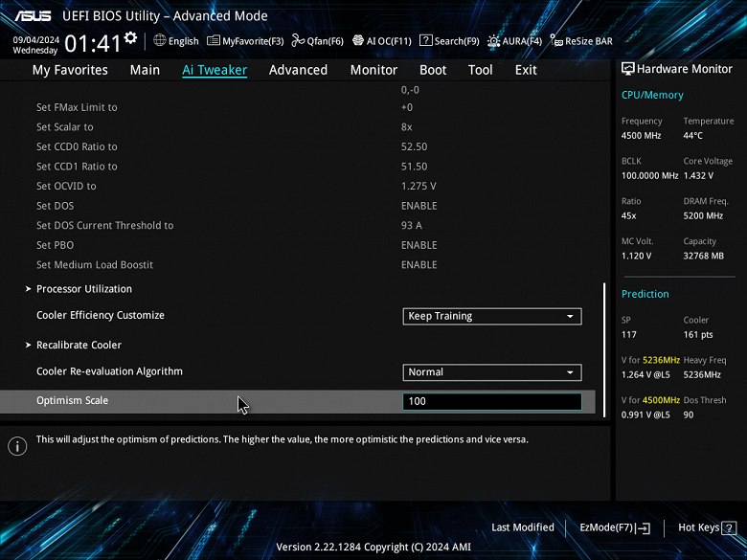Open Hot Keys help

tap(707, 527)
